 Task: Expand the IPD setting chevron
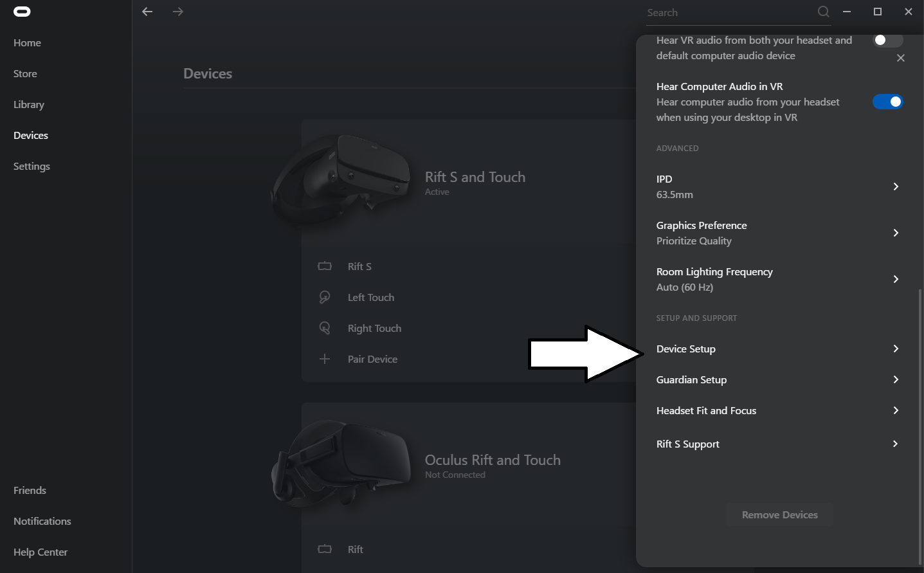click(896, 186)
